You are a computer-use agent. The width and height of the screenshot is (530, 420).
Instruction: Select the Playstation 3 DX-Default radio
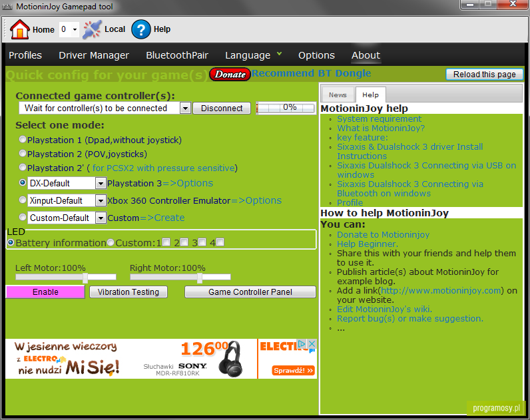point(23,182)
